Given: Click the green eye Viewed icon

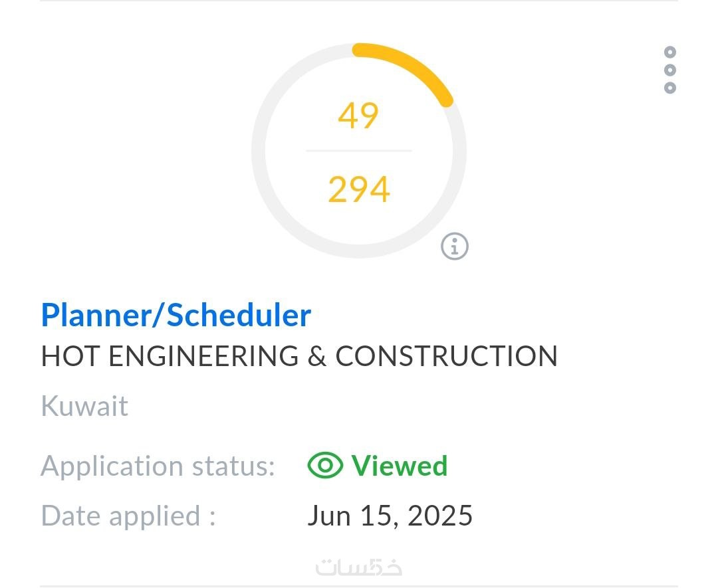Looking at the screenshot, I should [x=325, y=466].
